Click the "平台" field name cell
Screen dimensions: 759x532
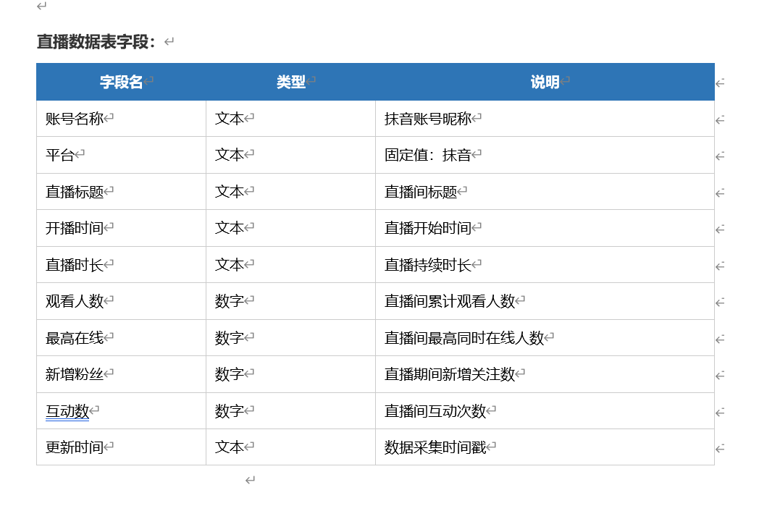(x=56, y=154)
